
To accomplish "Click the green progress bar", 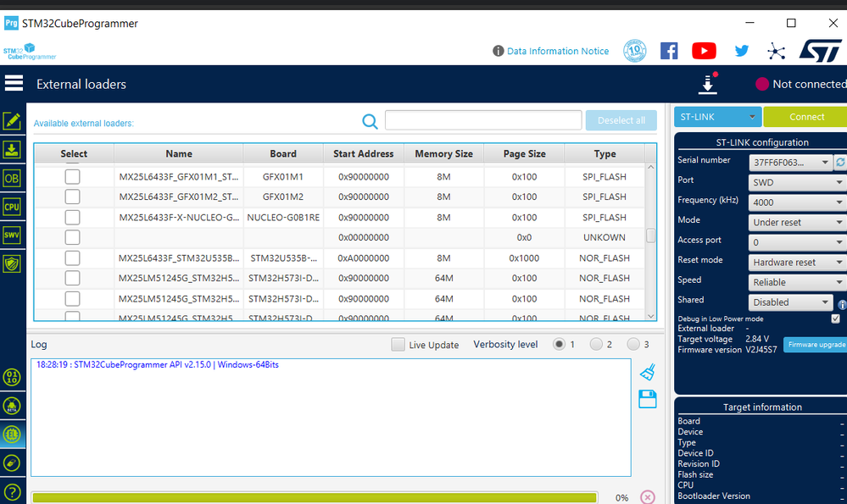I will coord(315,497).
